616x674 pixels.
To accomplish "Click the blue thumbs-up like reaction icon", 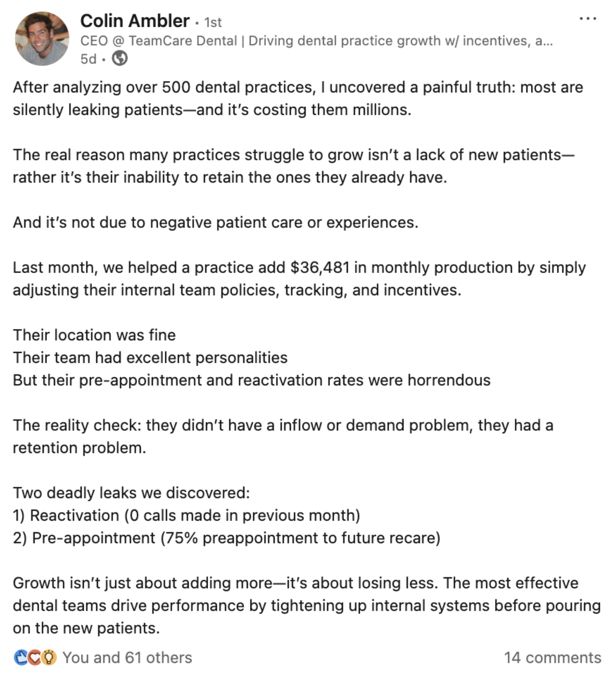I will coord(21,657).
